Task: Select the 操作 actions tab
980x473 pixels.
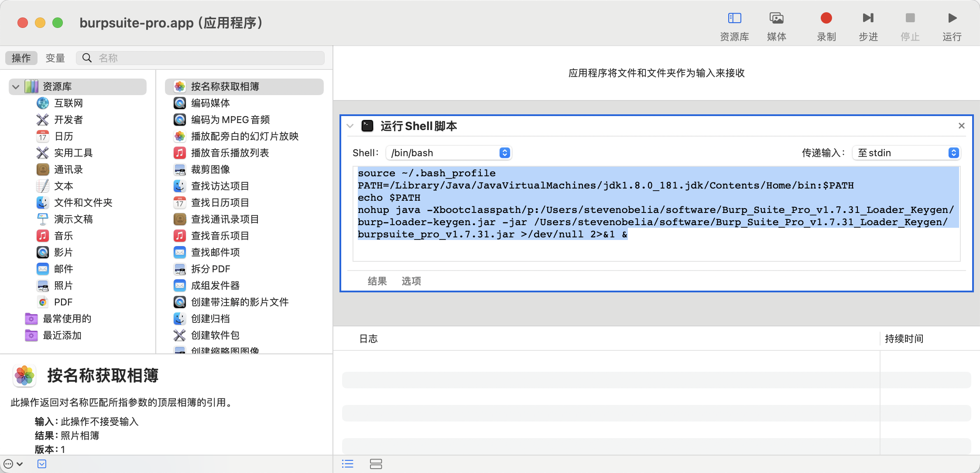Action: coord(21,58)
